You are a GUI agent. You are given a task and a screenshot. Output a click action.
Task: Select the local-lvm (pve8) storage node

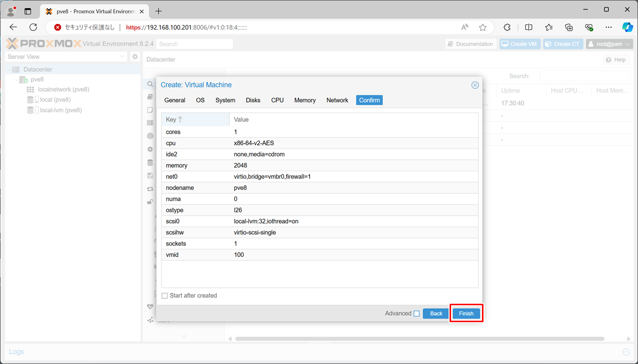pos(60,110)
